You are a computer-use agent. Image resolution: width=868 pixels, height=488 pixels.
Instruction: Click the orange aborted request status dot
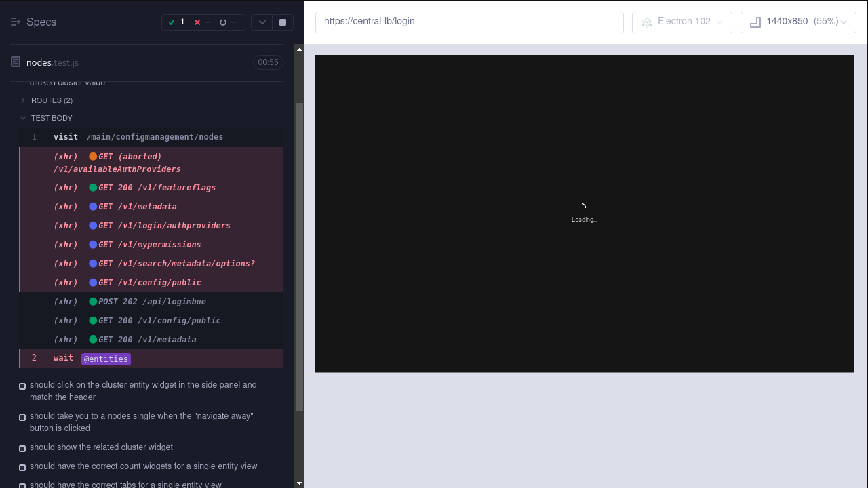(x=92, y=156)
